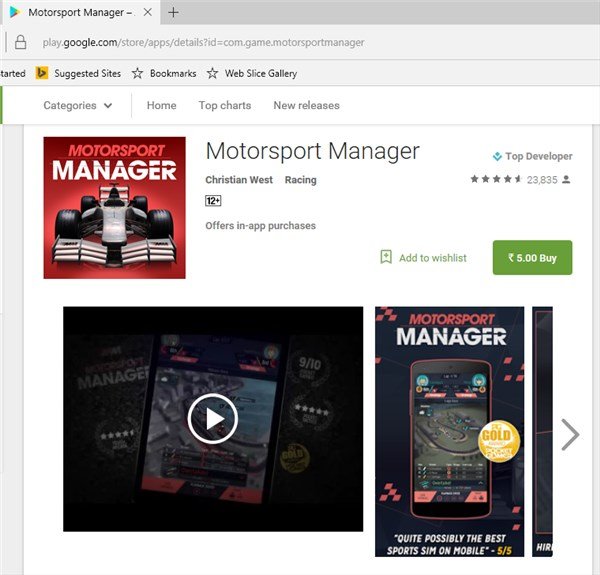
Task: Click the wishlist bookmark icon
Action: click(386, 257)
